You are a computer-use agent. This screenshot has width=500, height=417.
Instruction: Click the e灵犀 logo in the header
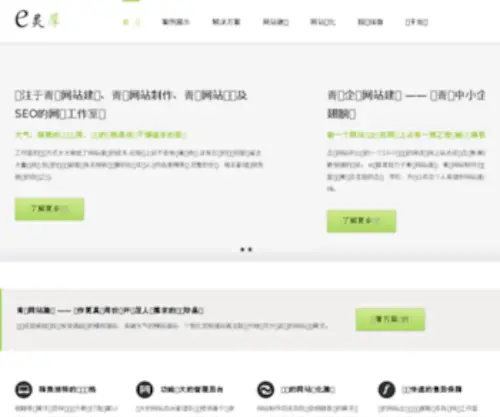[x=37, y=19]
